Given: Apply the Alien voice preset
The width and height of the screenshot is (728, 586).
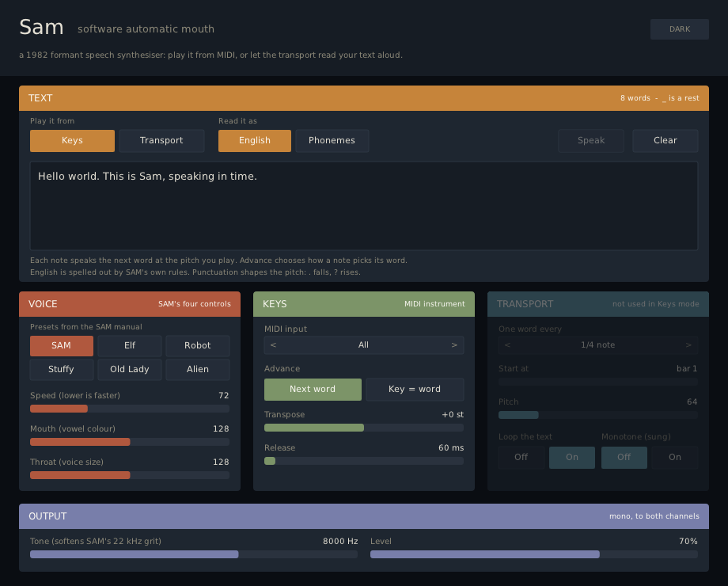Looking at the screenshot, I should [x=198, y=369].
